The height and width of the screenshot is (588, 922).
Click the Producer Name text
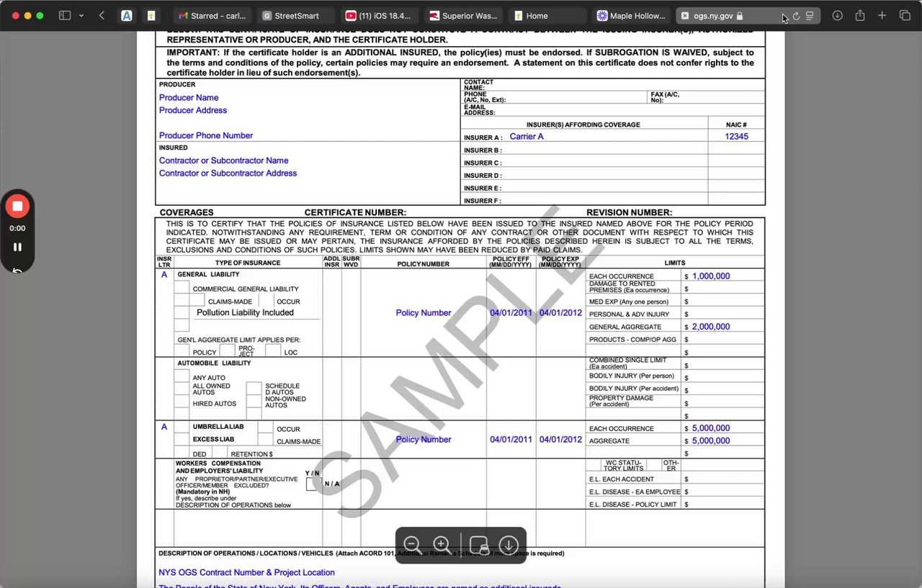[x=189, y=98]
